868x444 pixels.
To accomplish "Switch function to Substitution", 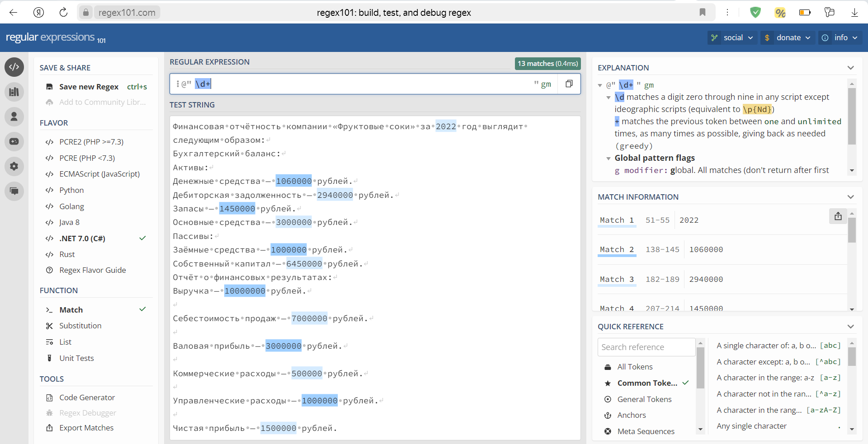I will [x=80, y=326].
